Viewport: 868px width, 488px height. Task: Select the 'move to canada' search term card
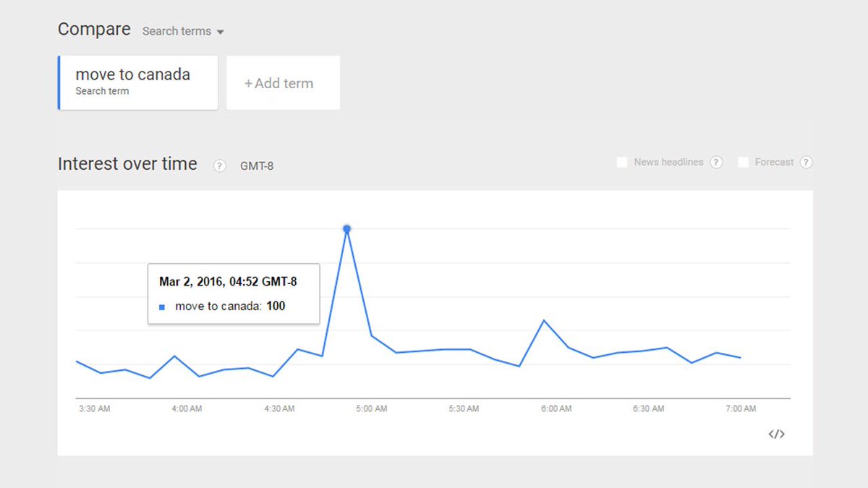(x=137, y=82)
